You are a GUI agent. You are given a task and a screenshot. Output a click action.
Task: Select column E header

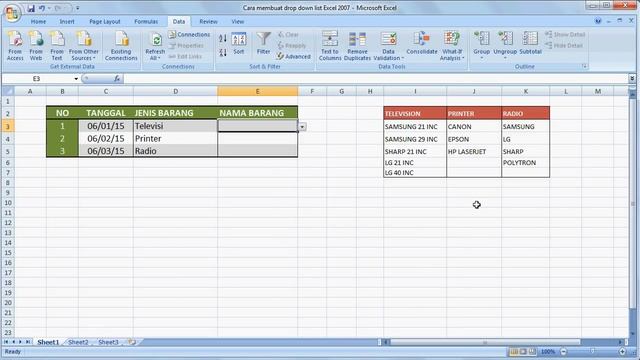coord(258,91)
